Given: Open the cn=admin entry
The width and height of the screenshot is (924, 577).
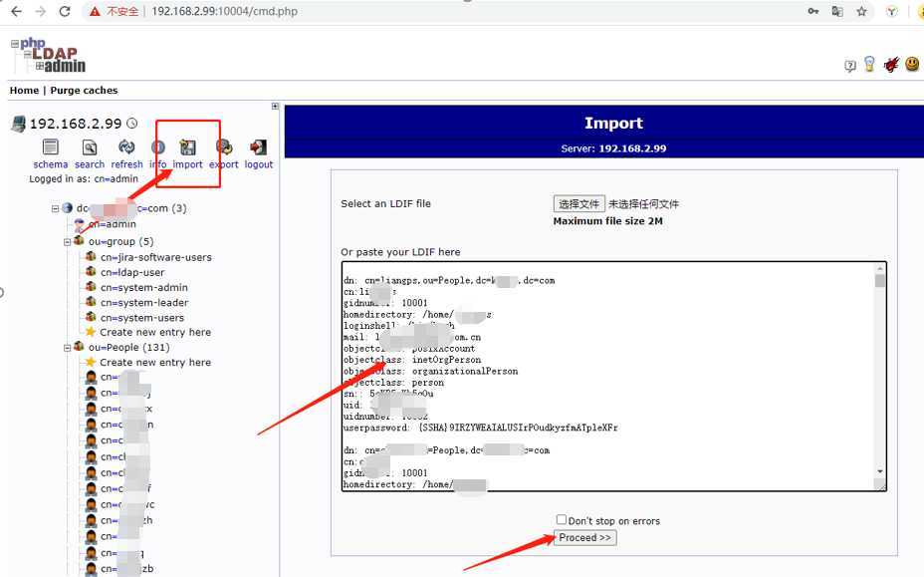Looking at the screenshot, I should (x=113, y=224).
